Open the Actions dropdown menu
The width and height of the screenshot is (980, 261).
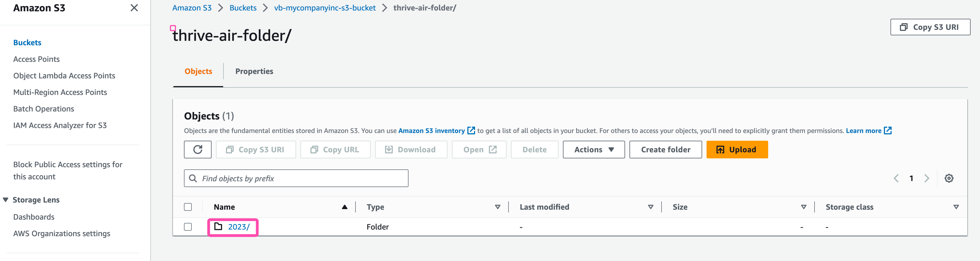594,150
